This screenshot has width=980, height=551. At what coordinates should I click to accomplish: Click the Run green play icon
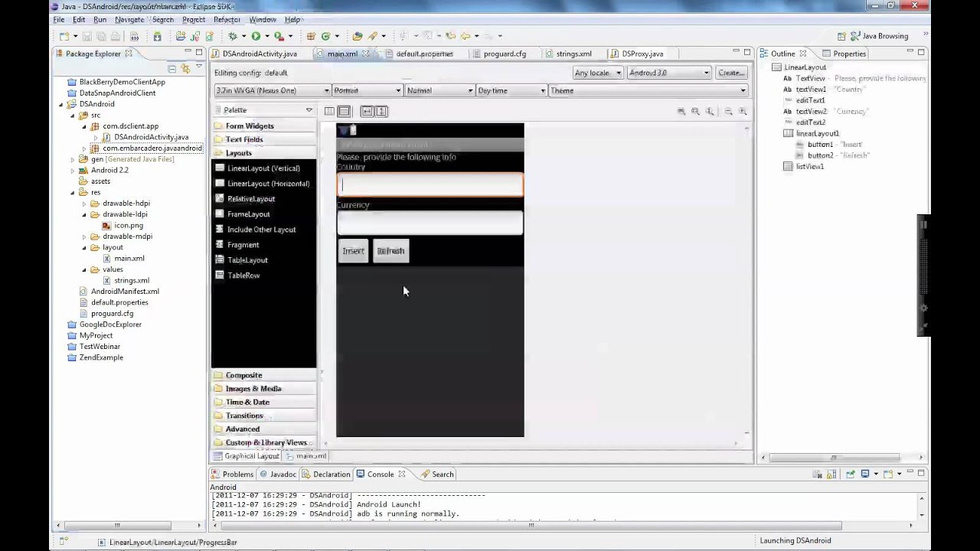[256, 36]
